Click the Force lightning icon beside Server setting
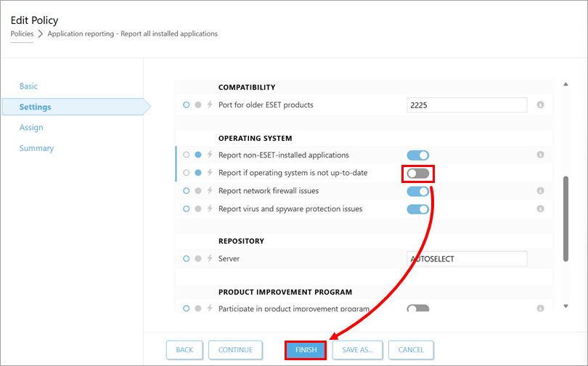This screenshot has width=588, height=366. click(210, 259)
